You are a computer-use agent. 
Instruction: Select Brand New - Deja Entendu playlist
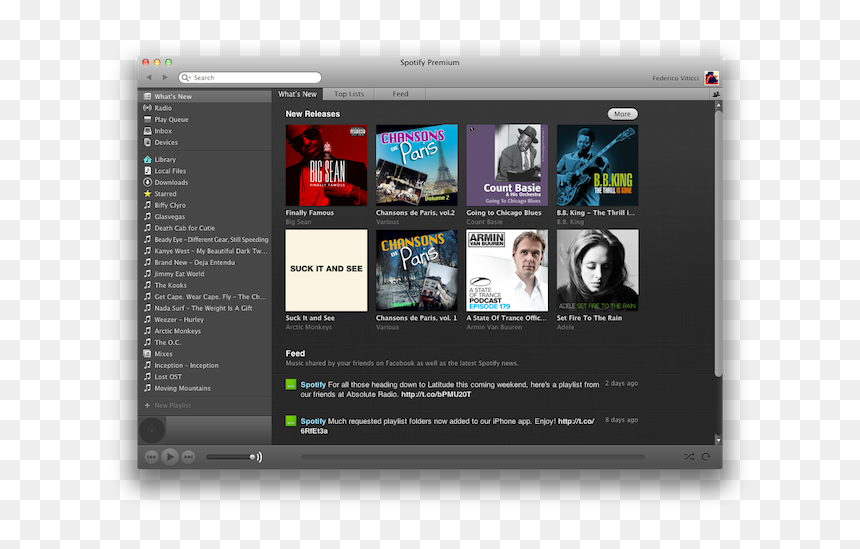point(205,263)
